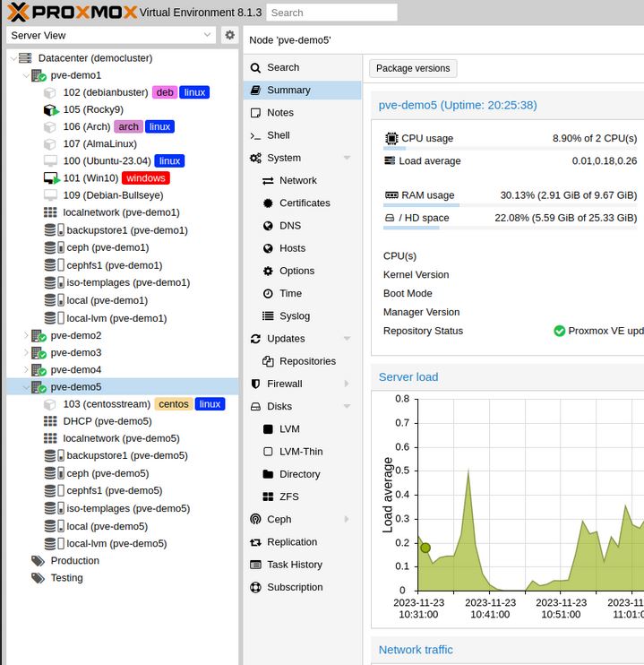
Task: Click the Rocky9 VM cube icon
Action: click(x=50, y=110)
